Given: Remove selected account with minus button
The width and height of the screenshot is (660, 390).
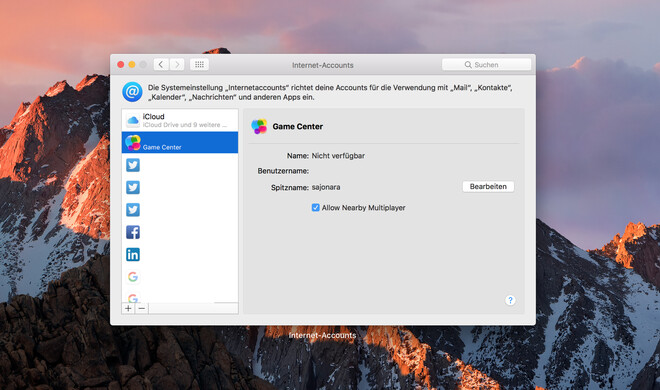Looking at the screenshot, I should (142, 308).
